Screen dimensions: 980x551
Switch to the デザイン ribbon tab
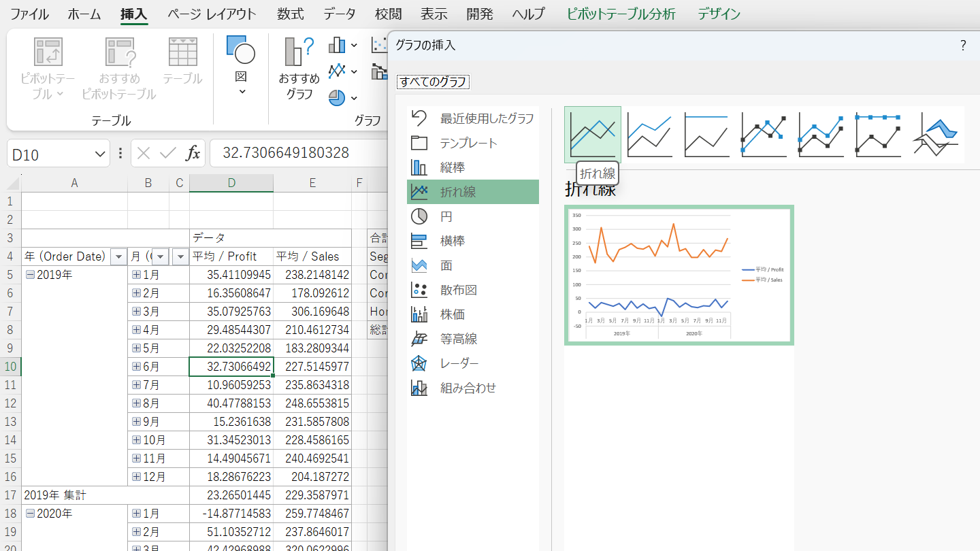pos(719,14)
